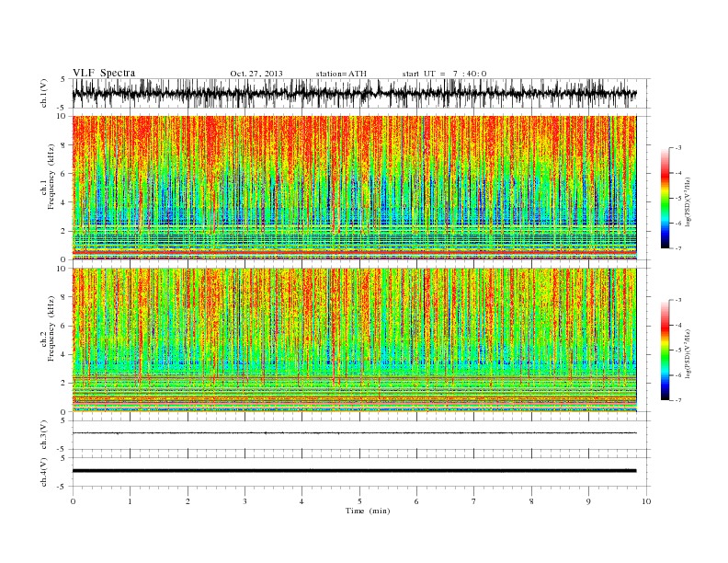This screenshot has height=563, width=728.
Task: Click time-axis tick label "4"
Action: 301,501
